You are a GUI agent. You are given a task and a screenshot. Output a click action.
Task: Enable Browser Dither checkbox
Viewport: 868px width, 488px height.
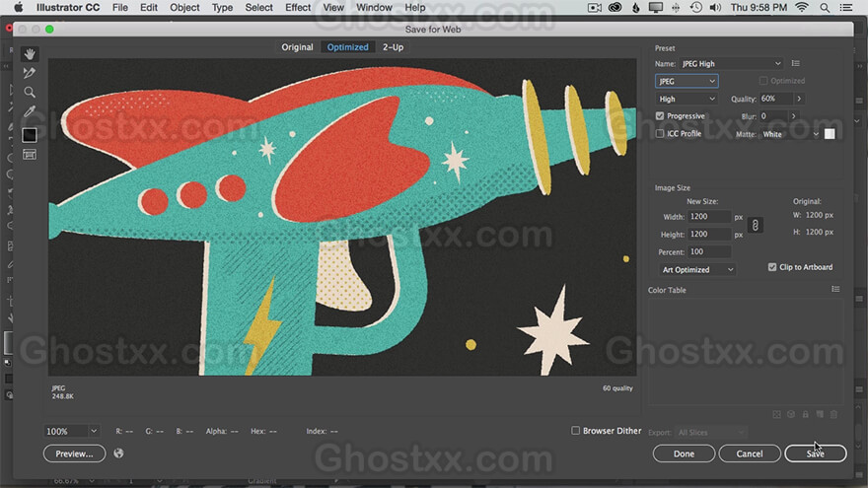click(x=576, y=430)
